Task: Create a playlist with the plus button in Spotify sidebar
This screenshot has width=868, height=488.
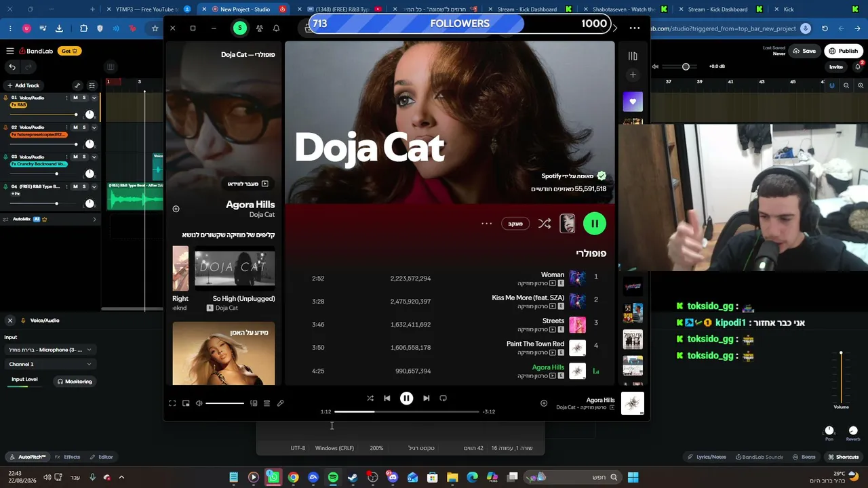Action: tap(633, 75)
